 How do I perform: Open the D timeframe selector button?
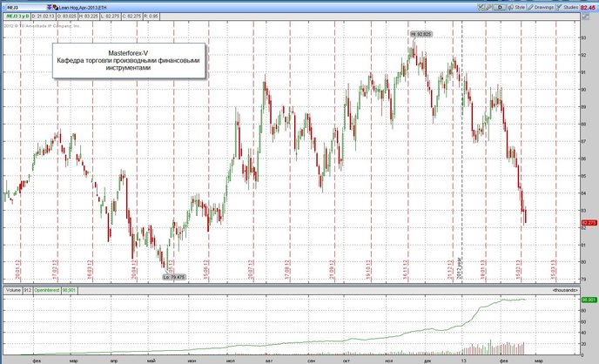pos(500,7)
